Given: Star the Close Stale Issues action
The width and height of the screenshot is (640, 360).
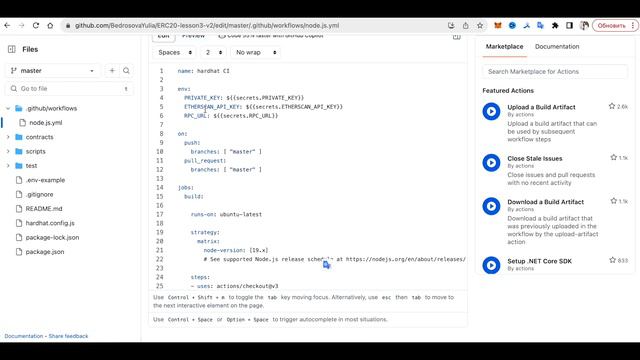Looking at the screenshot, I should click(613, 158).
